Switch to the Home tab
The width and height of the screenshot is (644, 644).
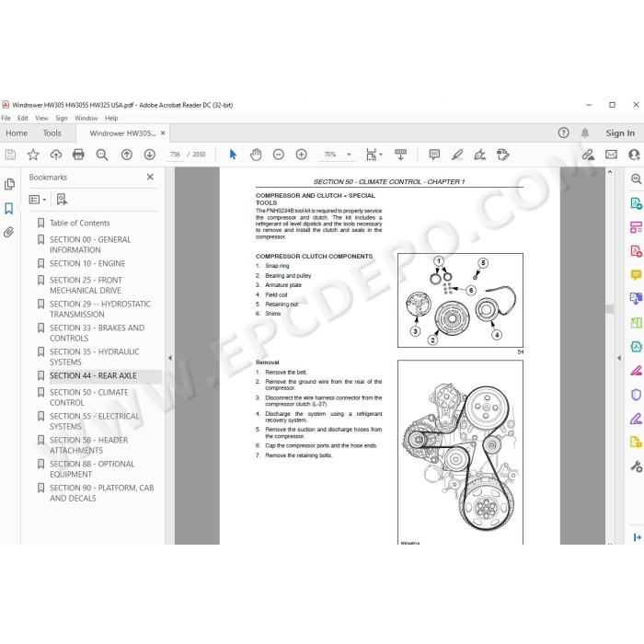click(17, 133)
